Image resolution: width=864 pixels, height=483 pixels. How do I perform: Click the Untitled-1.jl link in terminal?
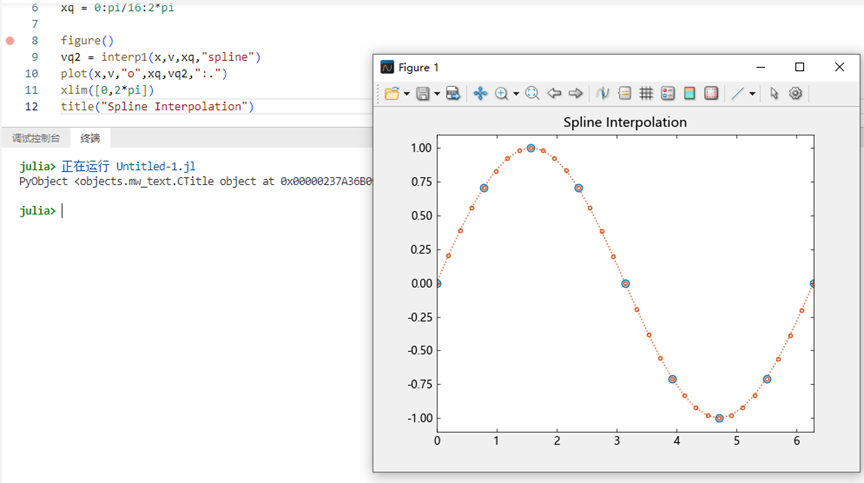pos(155,166)
